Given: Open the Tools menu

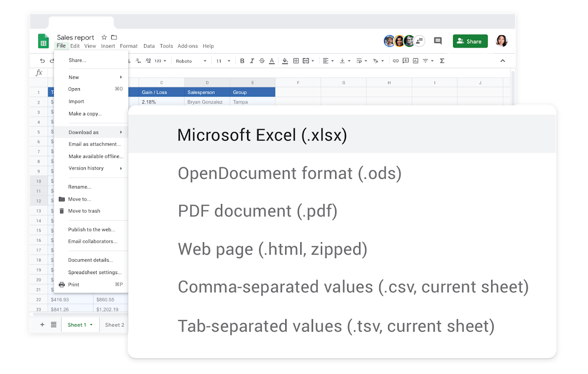Looking at the screenshot, I should (166, 46).
